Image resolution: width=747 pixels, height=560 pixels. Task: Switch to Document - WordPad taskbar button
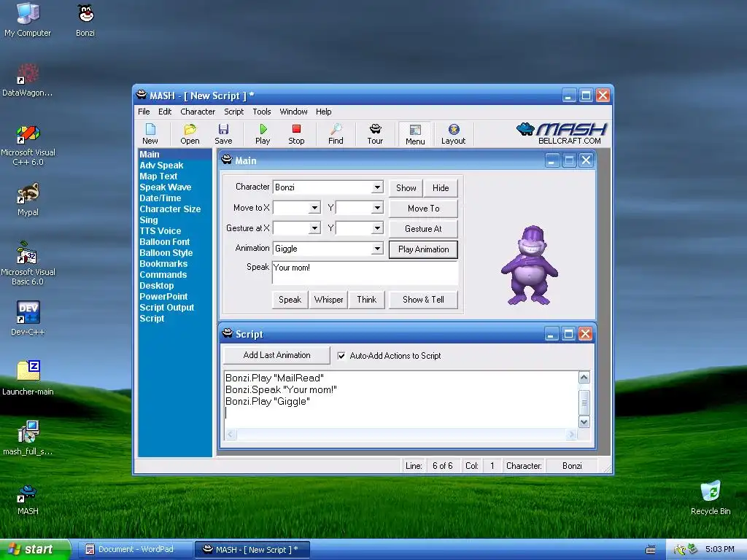pos(135,550)
